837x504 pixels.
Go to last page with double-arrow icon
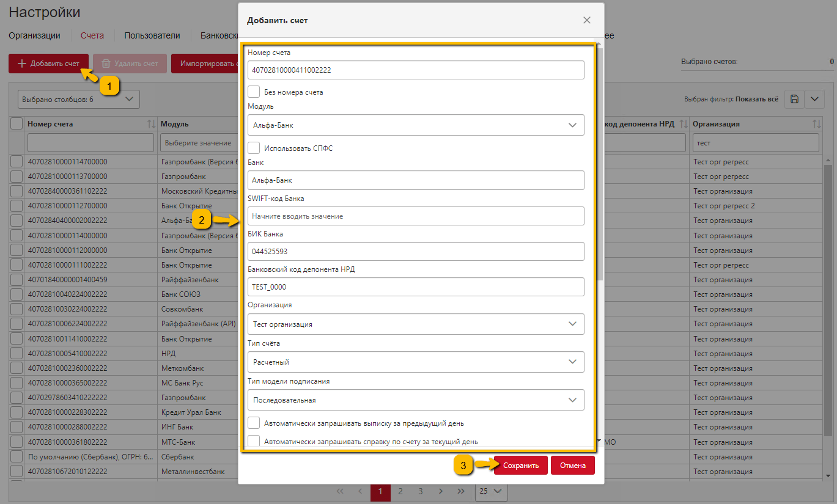click(461, 491)
